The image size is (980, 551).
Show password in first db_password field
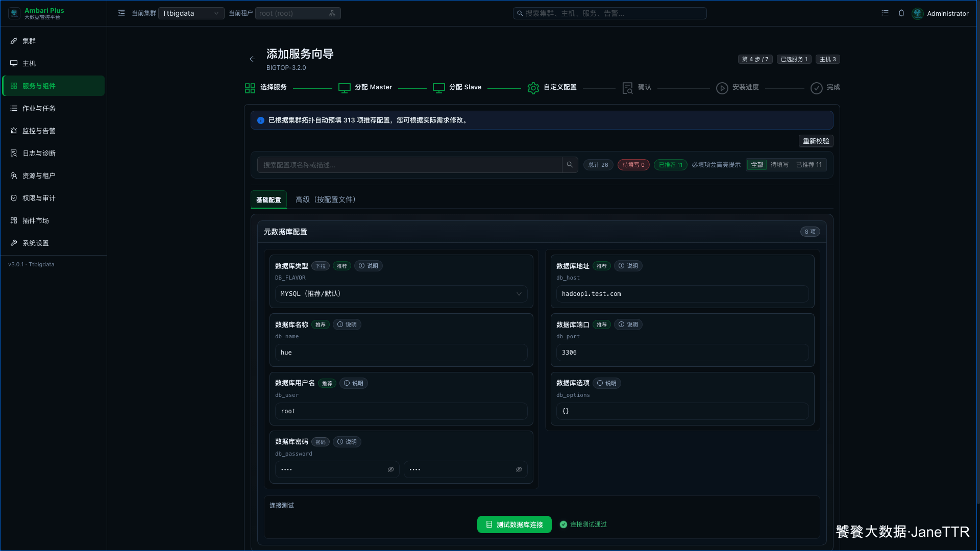tap(391, 469)
